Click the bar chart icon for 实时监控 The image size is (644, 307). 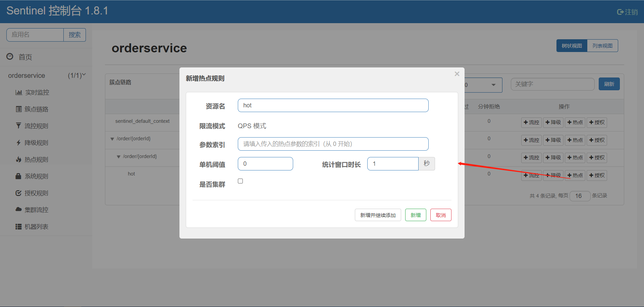[19, 92]
